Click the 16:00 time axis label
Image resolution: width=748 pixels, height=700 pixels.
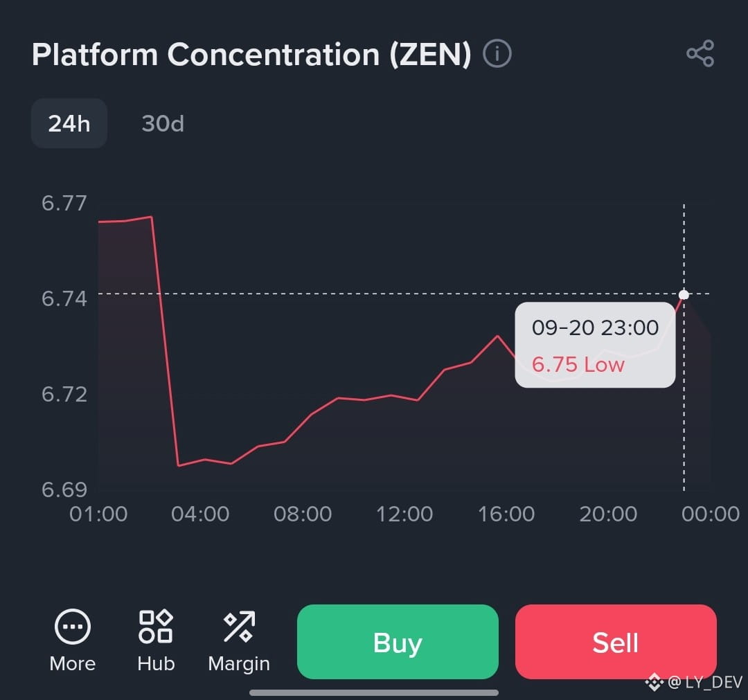tap(506, 514)
